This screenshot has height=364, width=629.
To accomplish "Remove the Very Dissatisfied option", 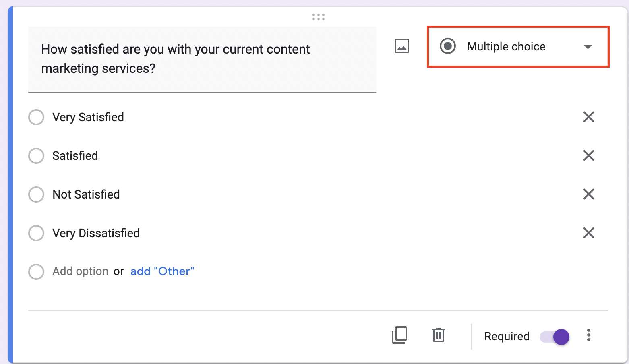I will [x=588, y=233].
